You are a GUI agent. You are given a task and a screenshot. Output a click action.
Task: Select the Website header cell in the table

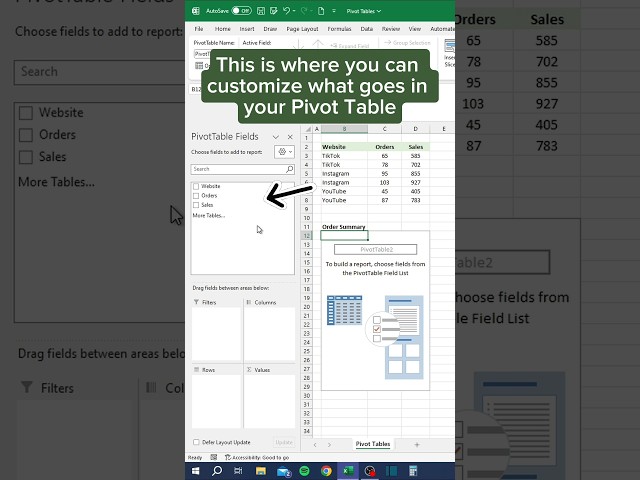tap(344, 147)
